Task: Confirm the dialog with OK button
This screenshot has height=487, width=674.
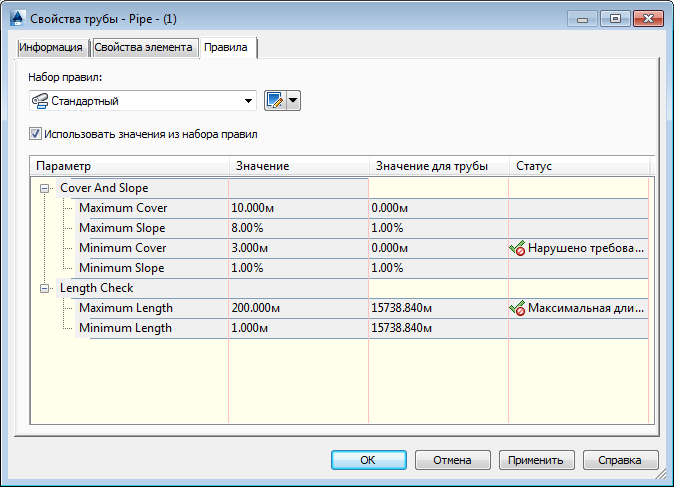Action: point(368,460)
